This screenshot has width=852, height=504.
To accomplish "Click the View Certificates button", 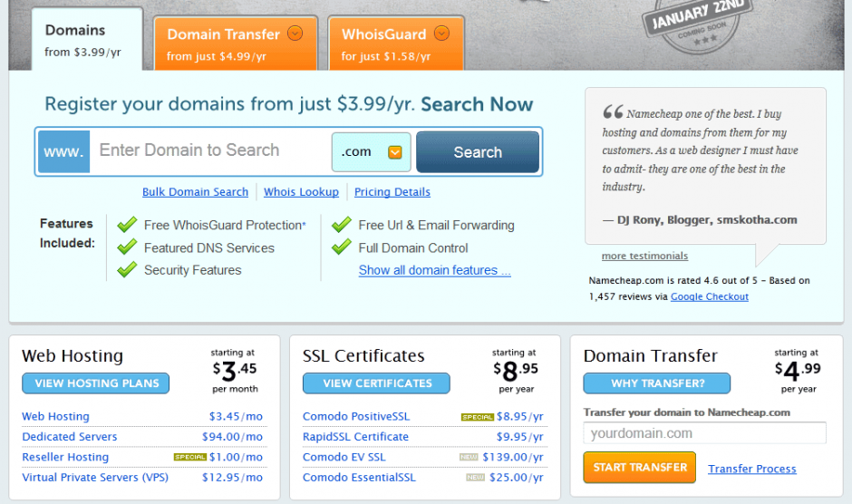I will pyautogui.click(x=376, y=383).
